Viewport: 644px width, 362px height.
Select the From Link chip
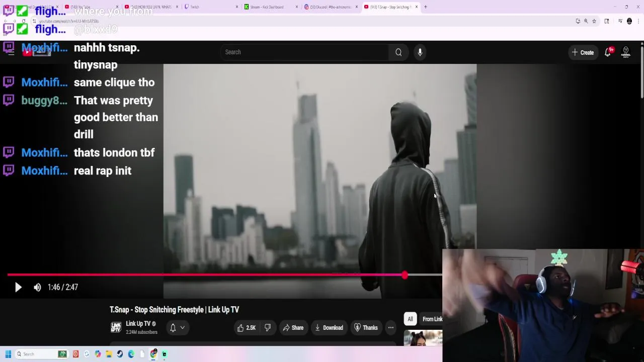[x=432, y=319]
